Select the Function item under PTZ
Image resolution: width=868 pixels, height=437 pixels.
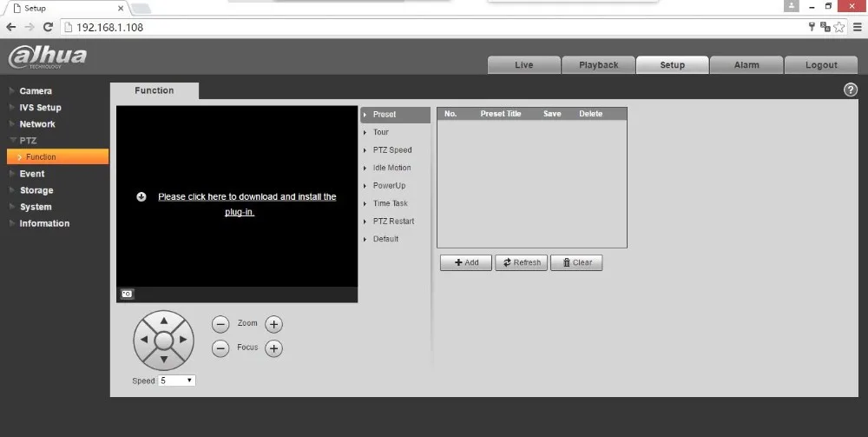tap(57, 156)
